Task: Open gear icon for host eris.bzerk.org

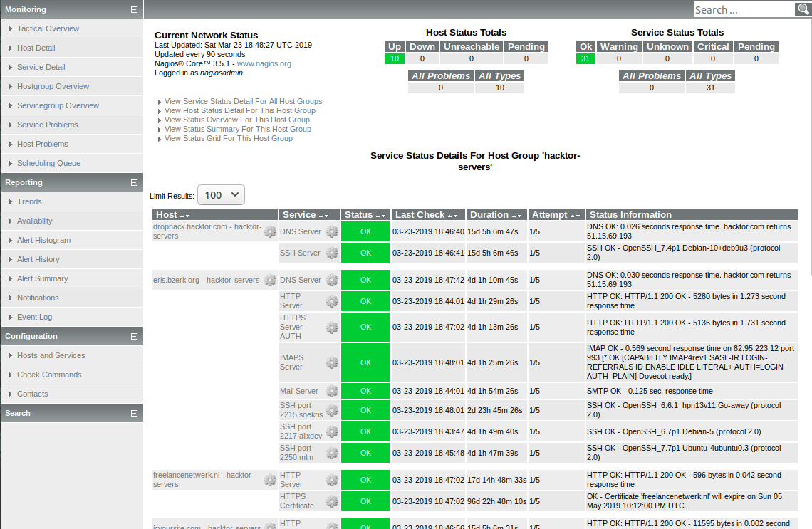Action: click(x=270, y=280)
